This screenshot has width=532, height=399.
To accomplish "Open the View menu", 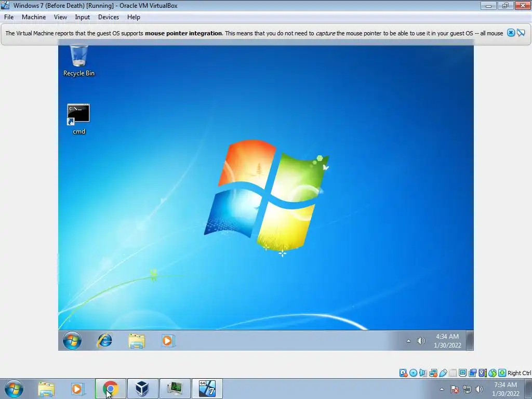I will pyautogui.click(x=60, y=17).
